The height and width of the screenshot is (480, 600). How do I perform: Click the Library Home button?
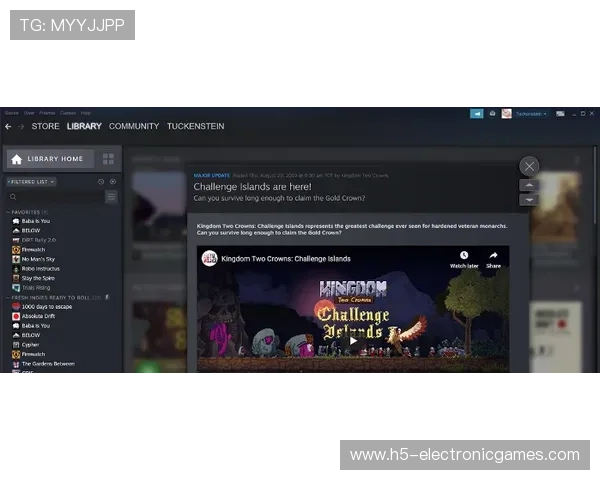(x=50, y=159)
